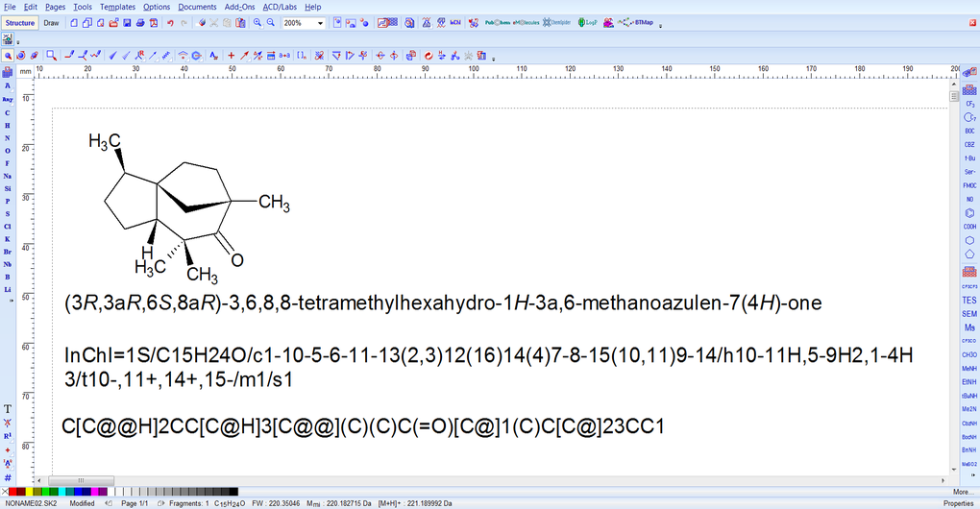
Task: Select the Oxygen atom button
Action: click(x=8, y=151)
